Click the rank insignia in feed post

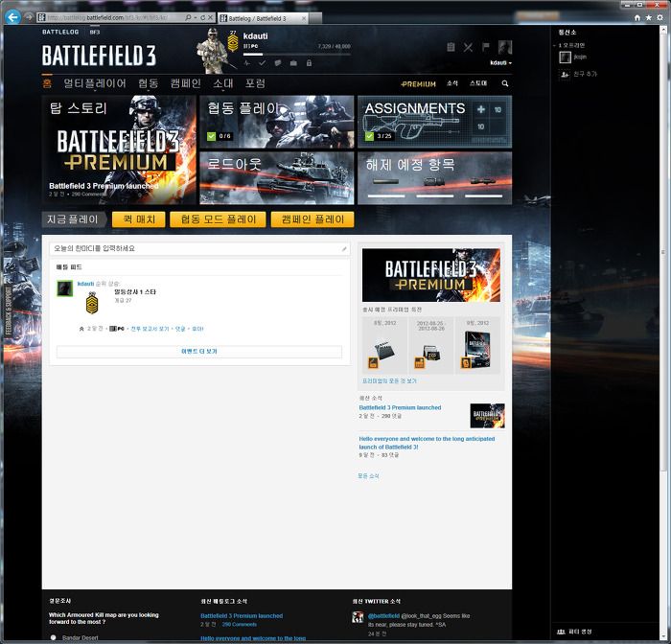click(x=92, y=303)
